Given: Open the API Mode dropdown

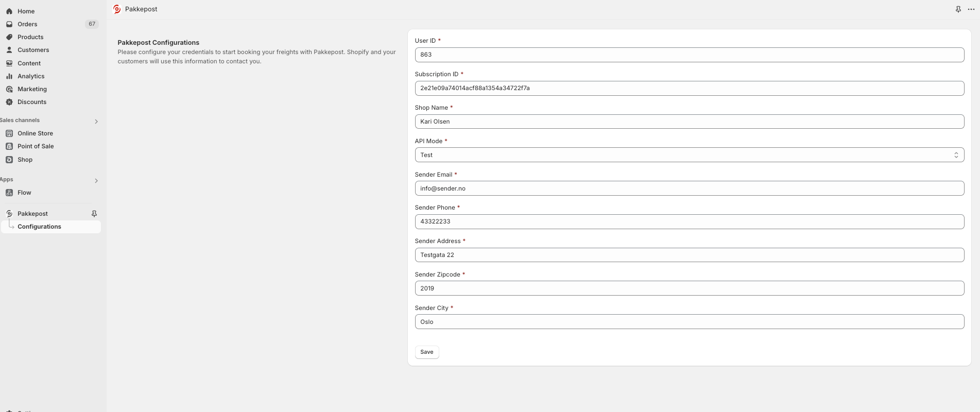Looking at the screenshot, I should (x=689, y=155).
